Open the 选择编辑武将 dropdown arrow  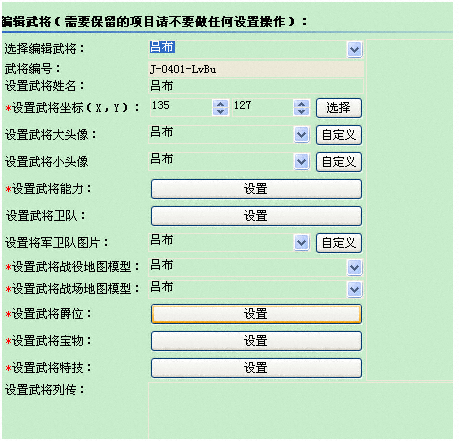point(354,50)
